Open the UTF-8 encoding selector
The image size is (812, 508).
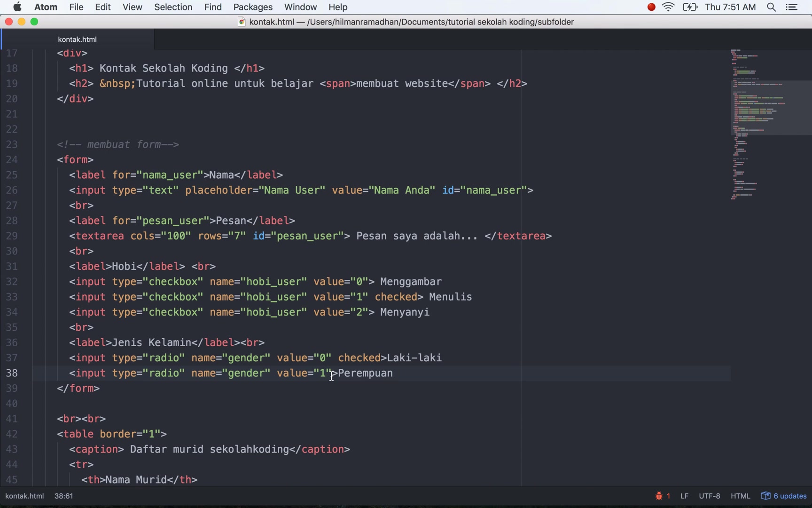pyautogui.click(x=709, y=496)
